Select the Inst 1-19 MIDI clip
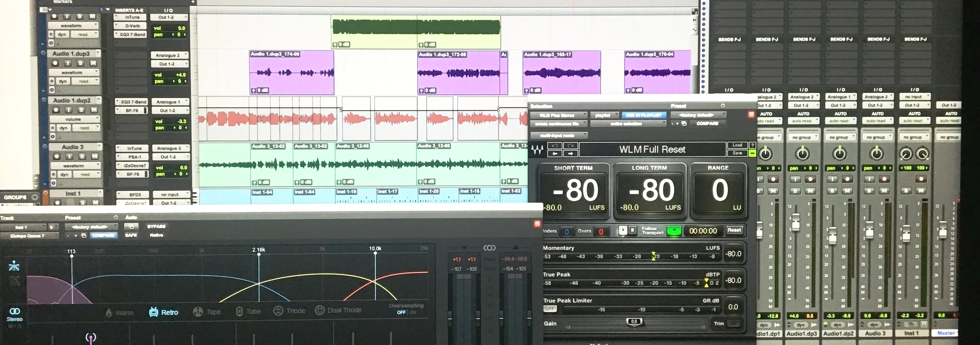 pos(356,196)
